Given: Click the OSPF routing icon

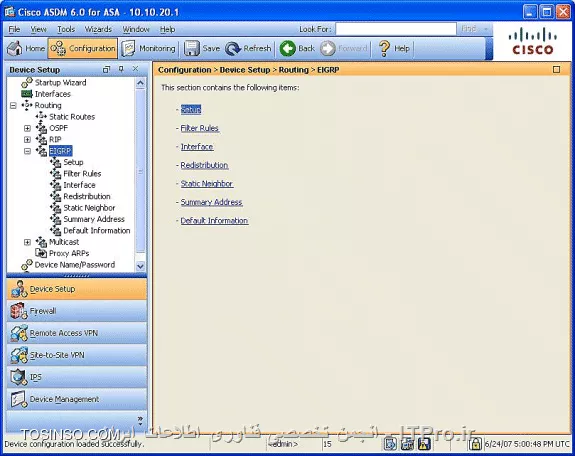Looking at the screenshot, I should (x=41, y=128).
